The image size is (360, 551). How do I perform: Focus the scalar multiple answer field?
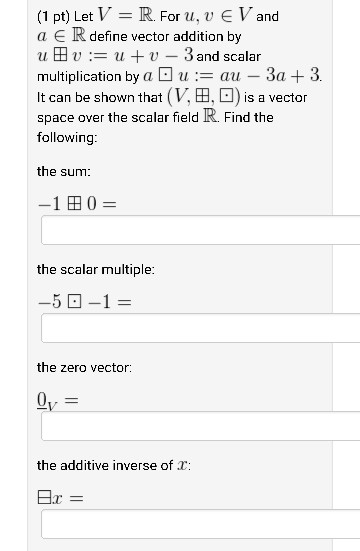click(201, 328)
